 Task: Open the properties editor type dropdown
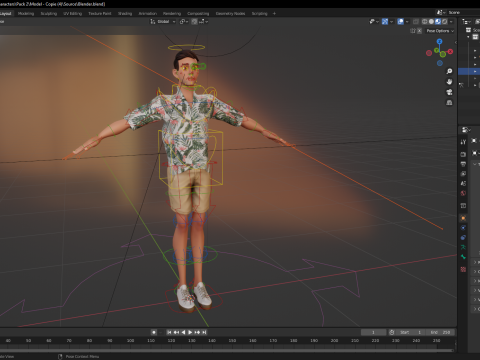(466, 130)
